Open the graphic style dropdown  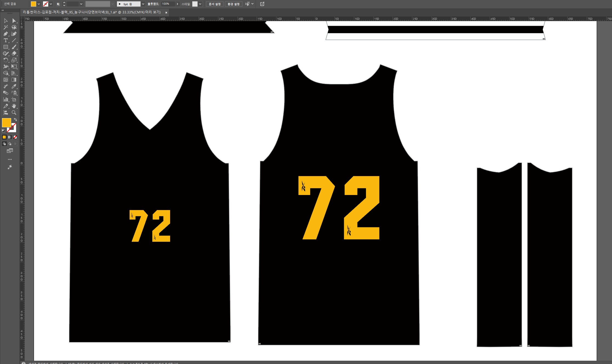pos(200,4)
